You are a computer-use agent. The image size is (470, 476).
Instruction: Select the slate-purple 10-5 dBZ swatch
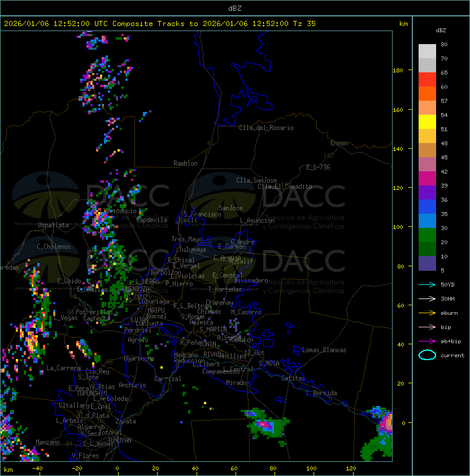click(x=427, y=263)
